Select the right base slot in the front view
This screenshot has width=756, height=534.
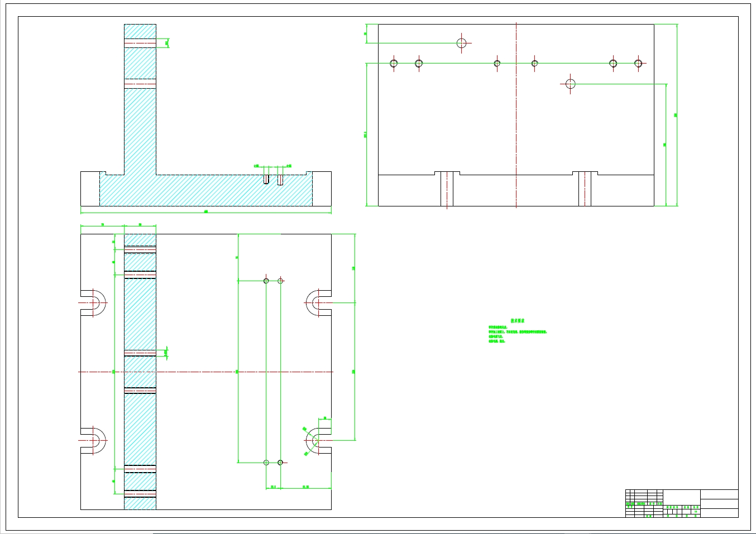(585, 189)
